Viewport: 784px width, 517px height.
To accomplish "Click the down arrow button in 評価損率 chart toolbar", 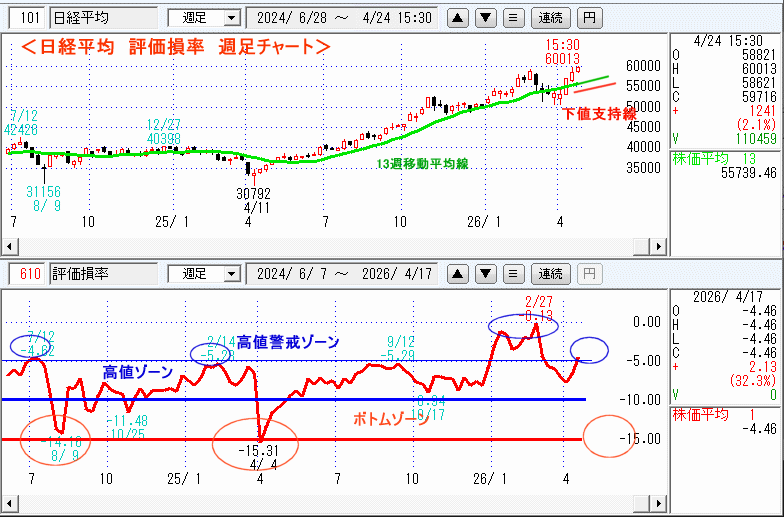I will pos(486,274).
